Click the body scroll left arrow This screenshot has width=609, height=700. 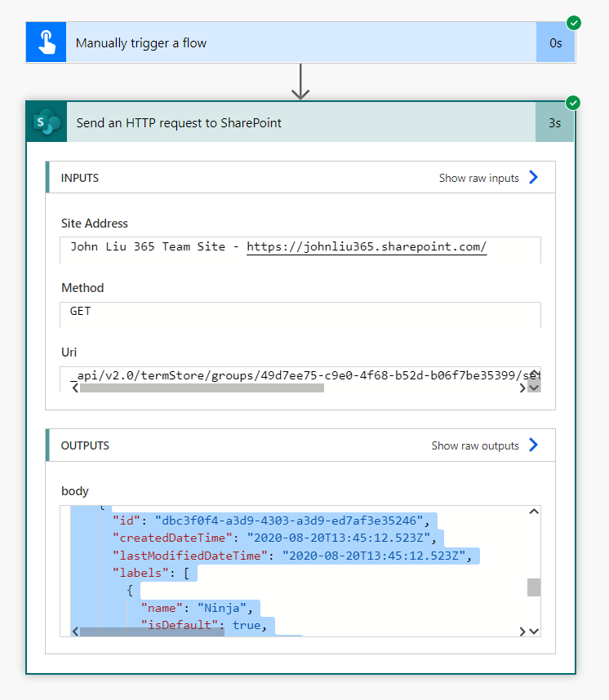75,631
